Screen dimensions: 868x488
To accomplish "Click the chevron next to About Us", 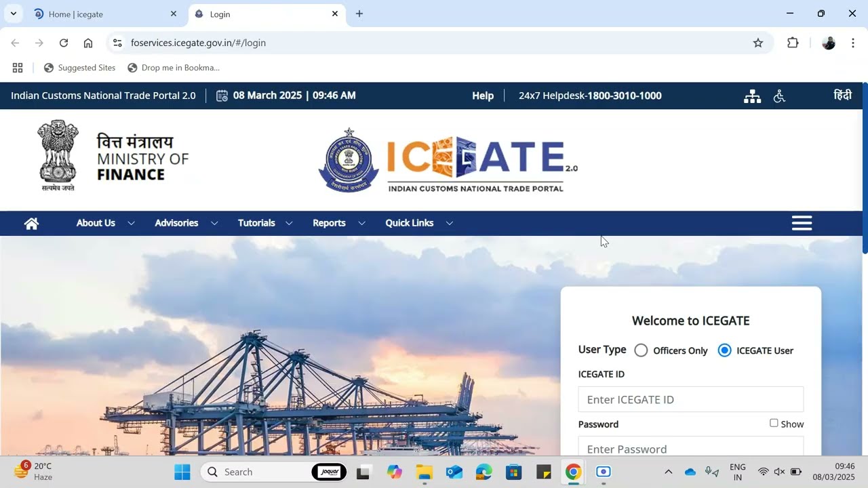I will coord(131,223).
